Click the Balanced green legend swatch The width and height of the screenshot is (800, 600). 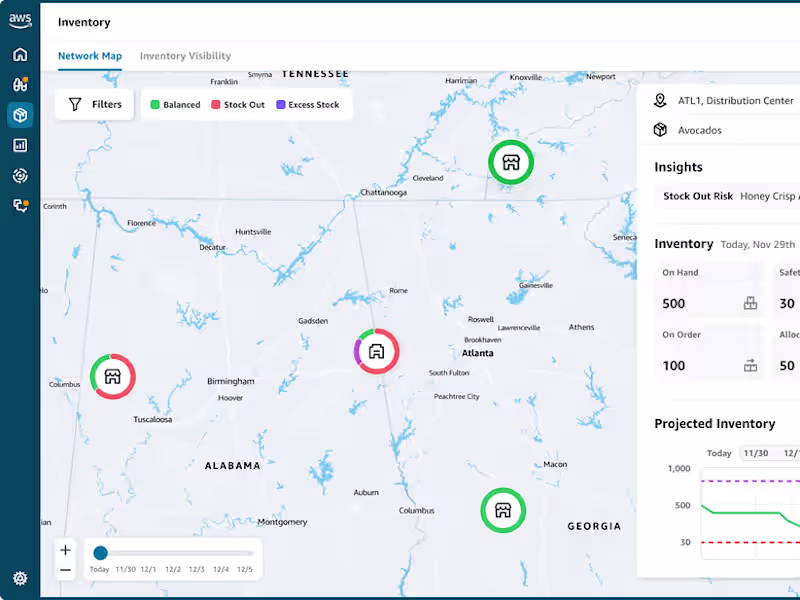click(x=155, y=105)
